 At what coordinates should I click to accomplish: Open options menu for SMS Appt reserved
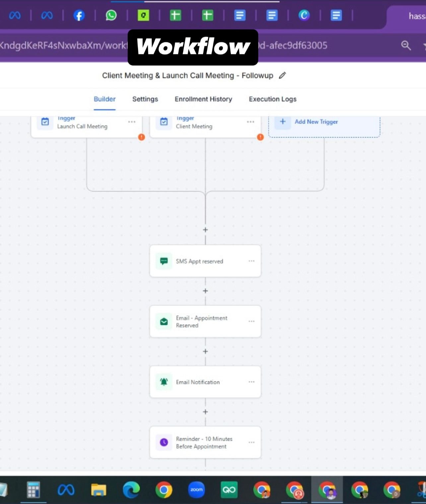[251, 261]
